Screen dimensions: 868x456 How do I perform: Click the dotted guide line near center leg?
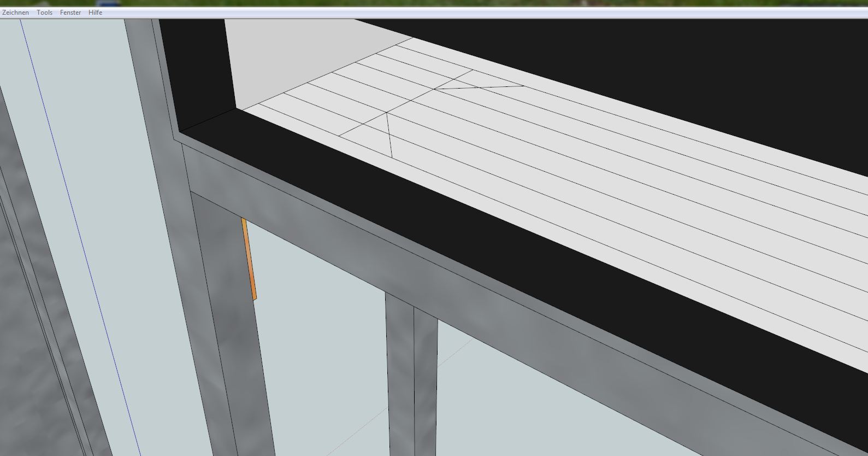coord(459,350)
